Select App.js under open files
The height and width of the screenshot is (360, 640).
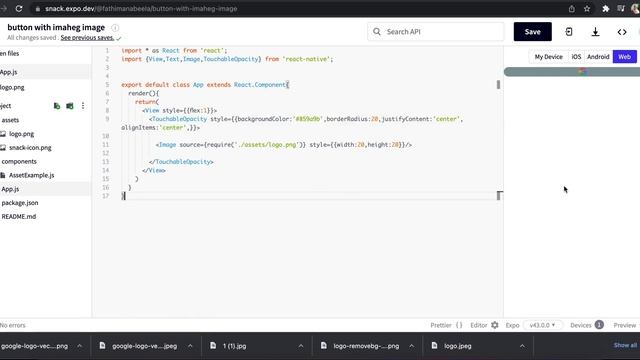click(9, 72)
